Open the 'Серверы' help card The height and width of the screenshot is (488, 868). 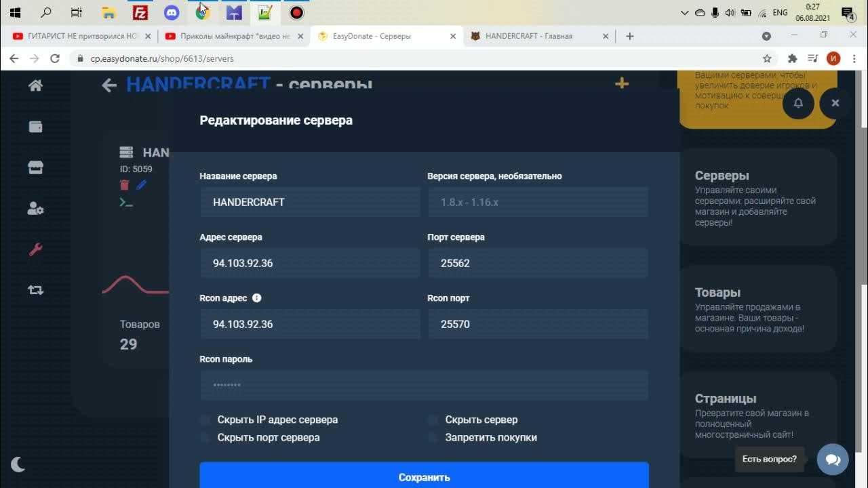click(758, 197)
